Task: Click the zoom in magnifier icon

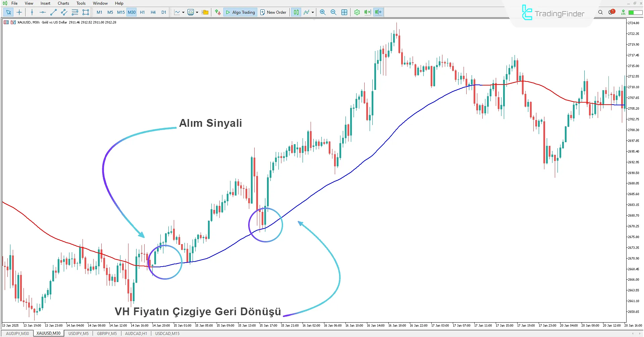Action: pyautogui.click(x=323, y=12)
